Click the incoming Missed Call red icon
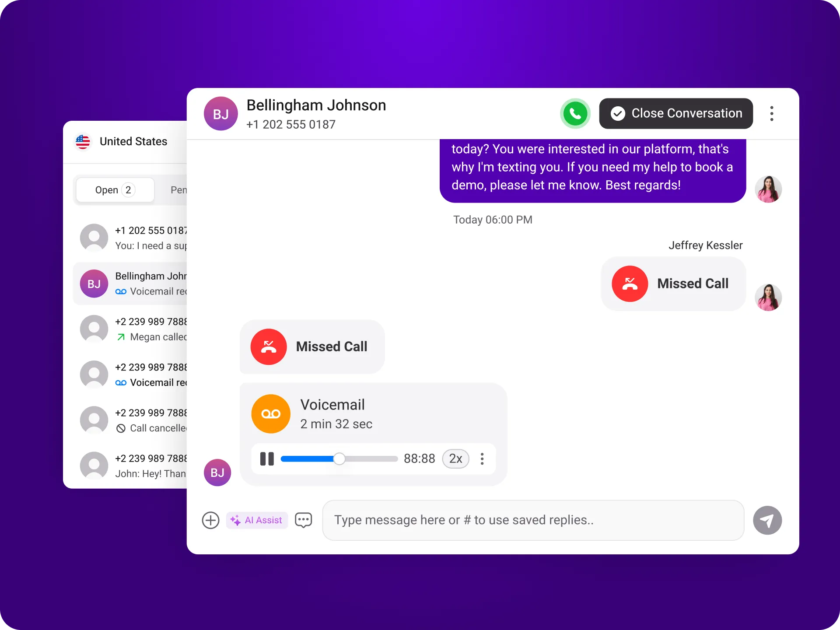Screen dimensions: 840x630 coord(269,347)
